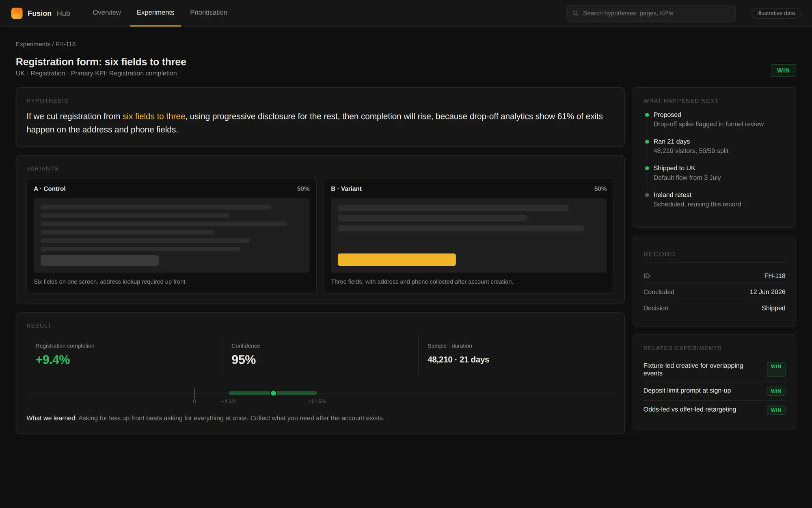
Task: Click WIN badge next to Odds-led retargeting
Action: (776, 410)
